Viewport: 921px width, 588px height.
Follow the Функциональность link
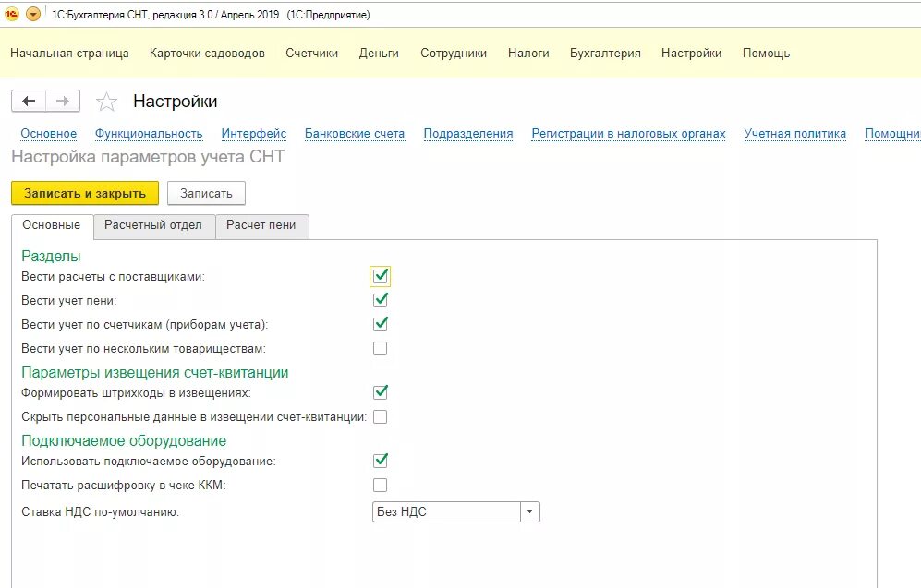(149, 134)
